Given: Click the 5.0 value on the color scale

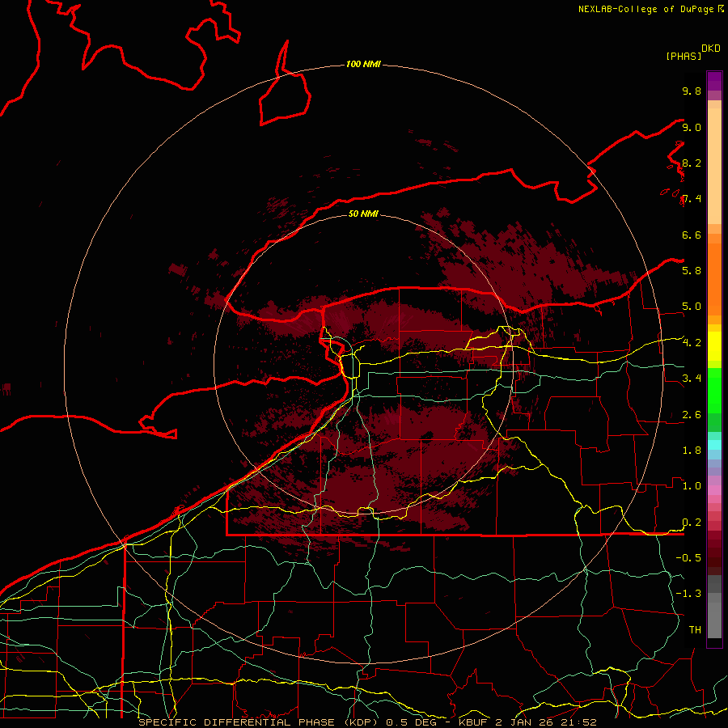Looking at the screenshot, I should 692,307.
